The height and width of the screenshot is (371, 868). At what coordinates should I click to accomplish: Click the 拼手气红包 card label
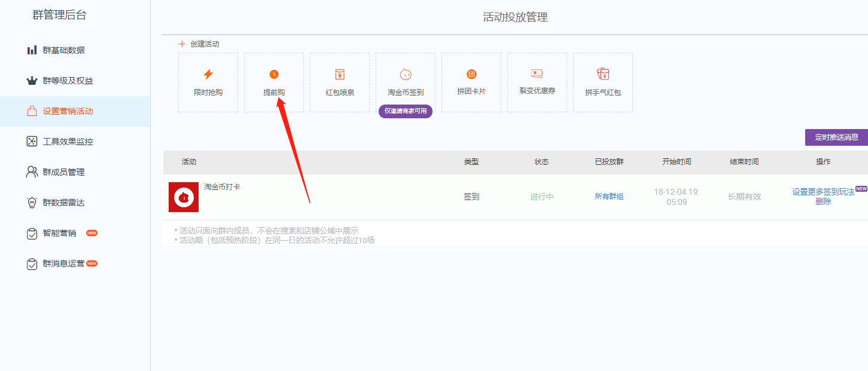(603, 93)
